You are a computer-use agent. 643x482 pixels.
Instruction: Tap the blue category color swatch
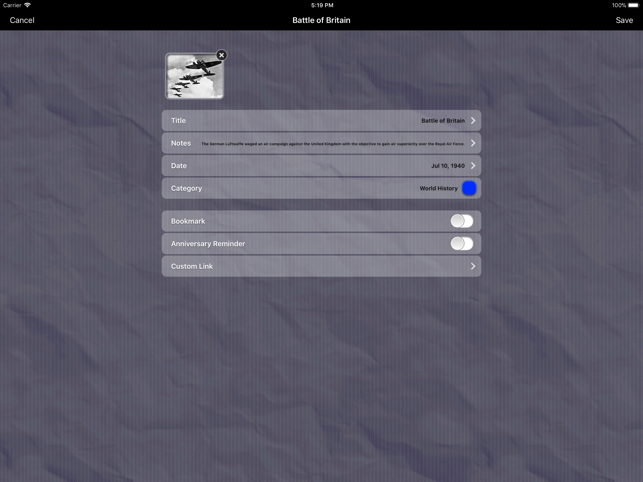coord(469,188)
